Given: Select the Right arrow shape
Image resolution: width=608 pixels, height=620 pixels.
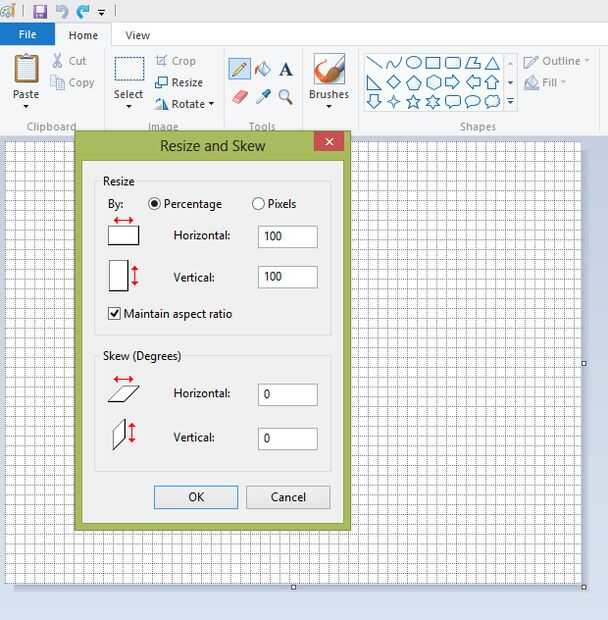Looking at the screenshot, I should pyautogui.click(x=453, y=82).
